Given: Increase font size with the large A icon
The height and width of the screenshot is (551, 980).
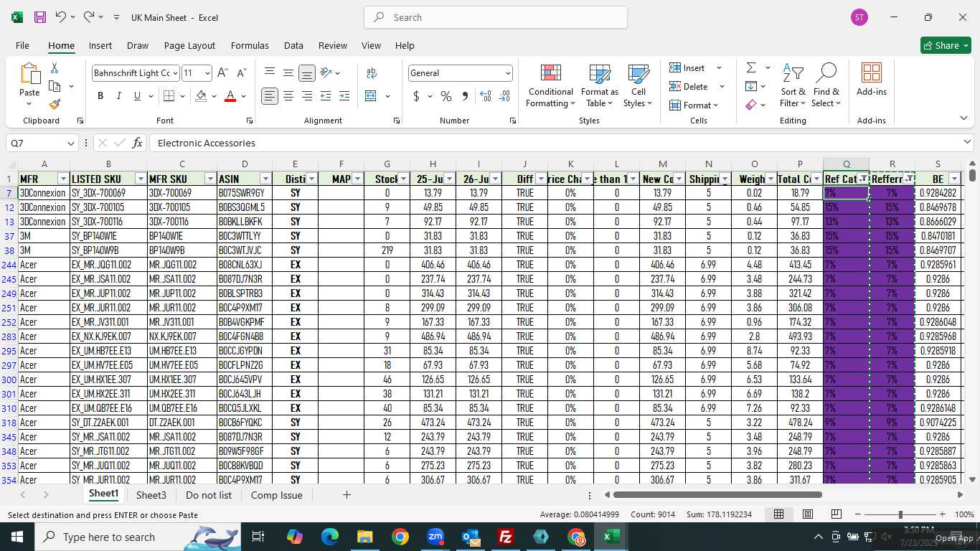Looking at the screenshot, I should [x=222, y=72].
